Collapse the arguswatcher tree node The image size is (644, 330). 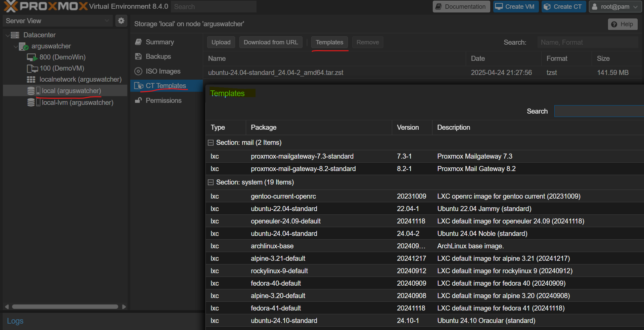15,46
